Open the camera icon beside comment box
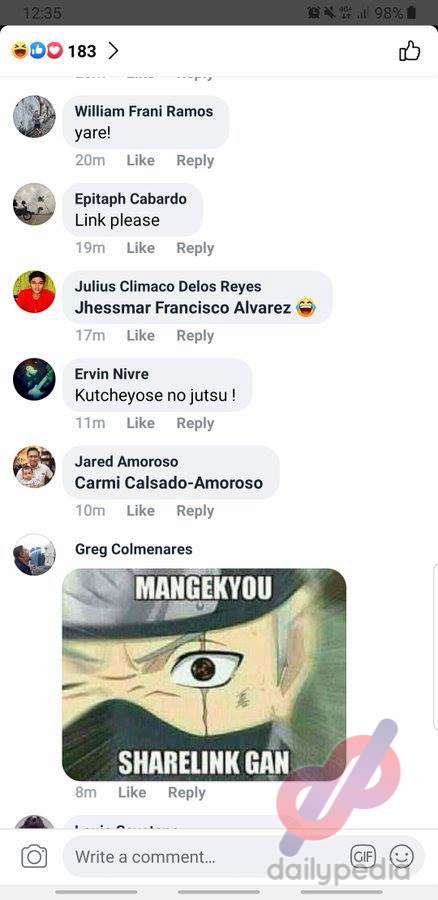The width and height of the screenshot is (438, 900). (x=34, y=857)
